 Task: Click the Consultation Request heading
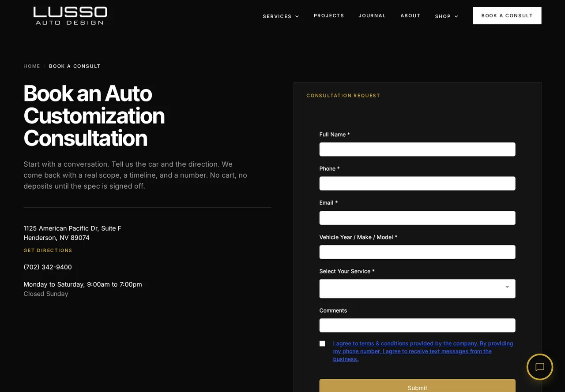[x=343, y=96]
